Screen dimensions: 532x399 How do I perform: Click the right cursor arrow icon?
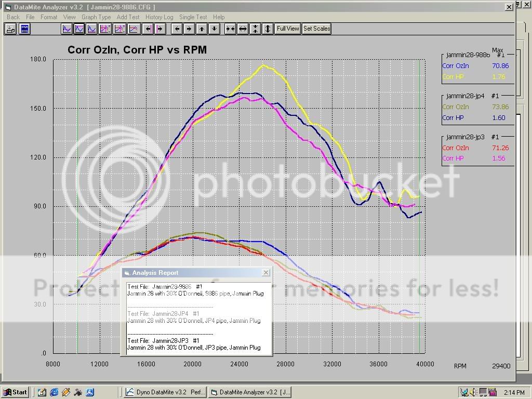160,29
